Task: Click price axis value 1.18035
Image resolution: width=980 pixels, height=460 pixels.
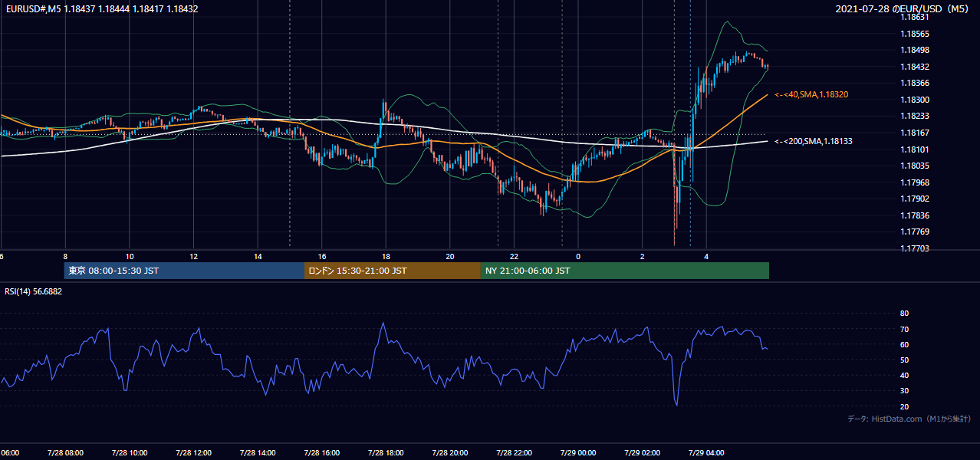Action: click(916, 166)
